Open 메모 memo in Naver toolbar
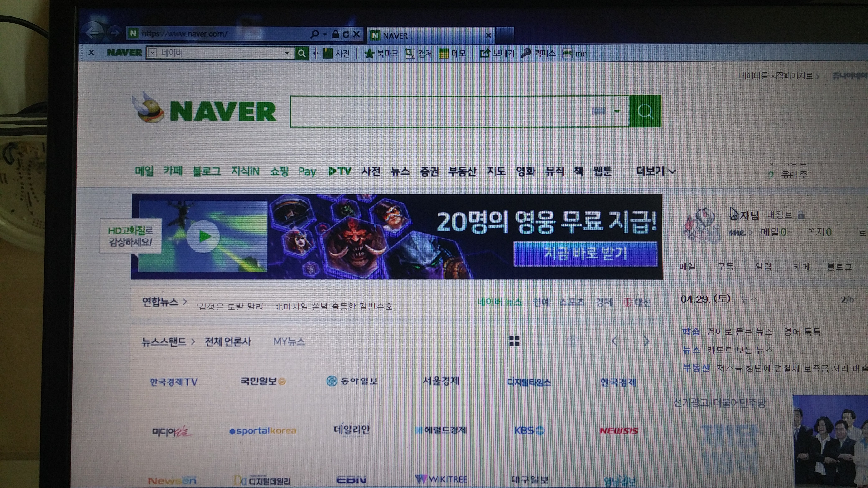Image resolution: width=868 pixels, height=488 pixels. [x=453, y=53]
